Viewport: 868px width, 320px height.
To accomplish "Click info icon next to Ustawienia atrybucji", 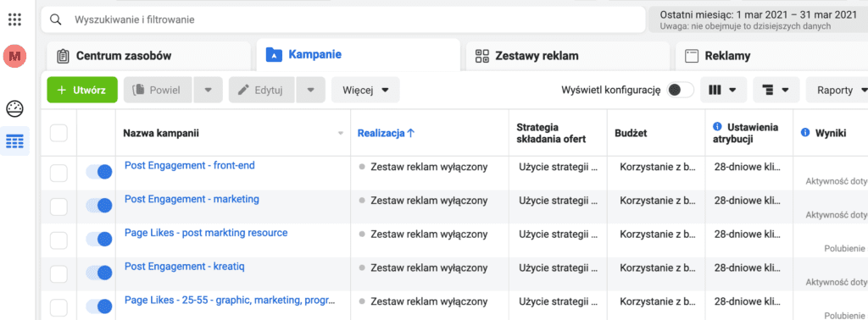I will [x=717, y=127].
